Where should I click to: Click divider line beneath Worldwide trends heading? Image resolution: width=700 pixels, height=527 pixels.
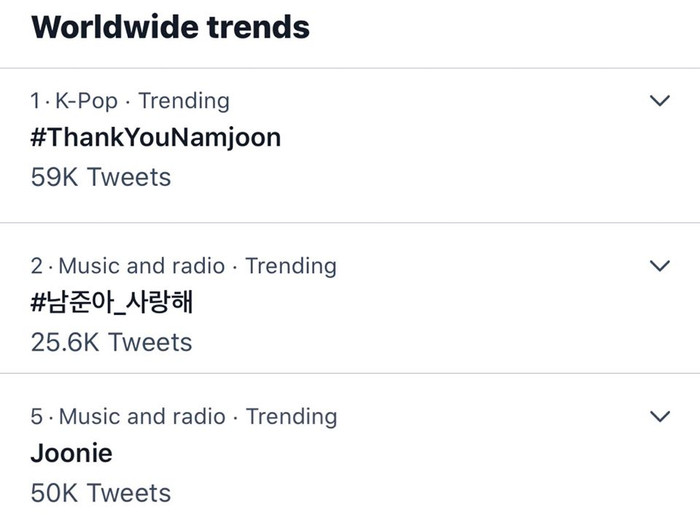[x=350, y=68]
